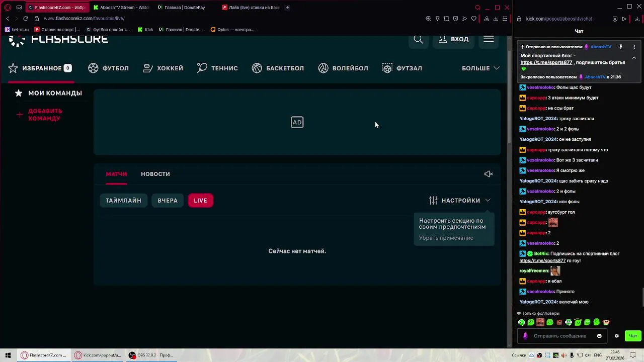This screenshot has width=644, height=362.
Task: Switch to OBS 32.0.2 taskbar item
Action: pos(150,355)
